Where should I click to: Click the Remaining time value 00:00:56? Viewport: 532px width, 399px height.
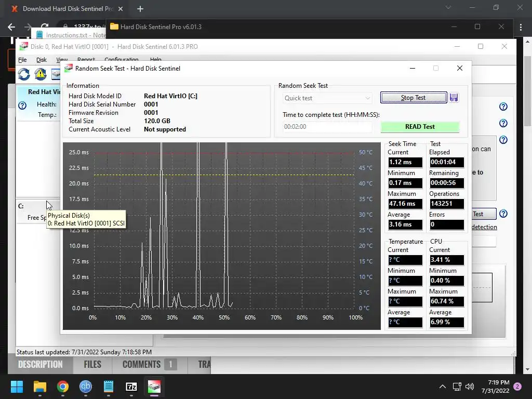click(446, 183)
